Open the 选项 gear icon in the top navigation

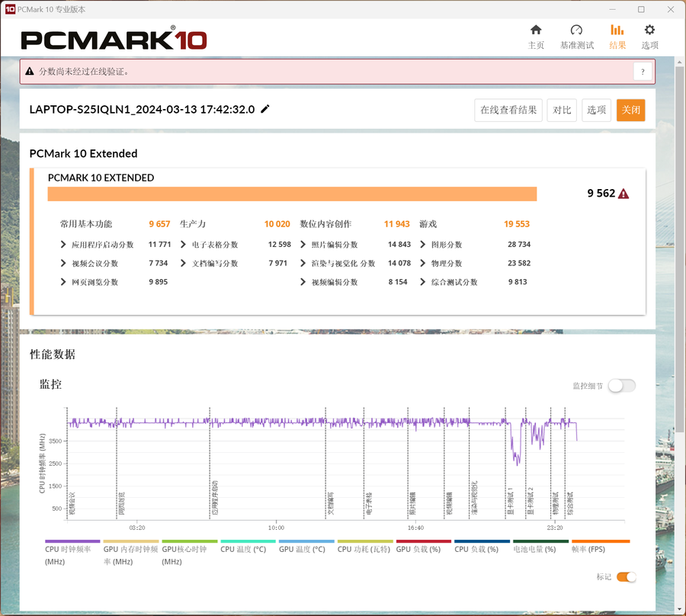(x=649, y=30)
